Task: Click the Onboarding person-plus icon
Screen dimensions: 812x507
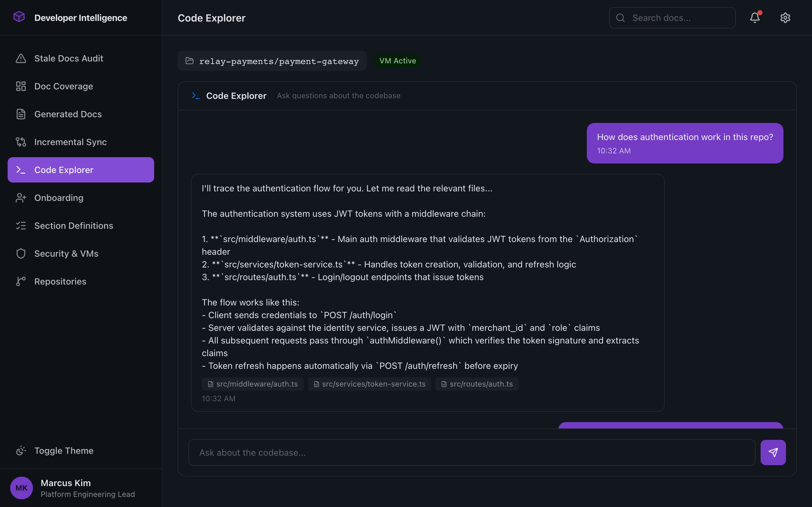Action: tap(21, 197)
